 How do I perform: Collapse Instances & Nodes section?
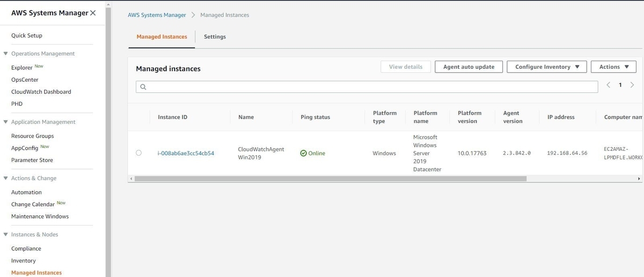(5, 235)
